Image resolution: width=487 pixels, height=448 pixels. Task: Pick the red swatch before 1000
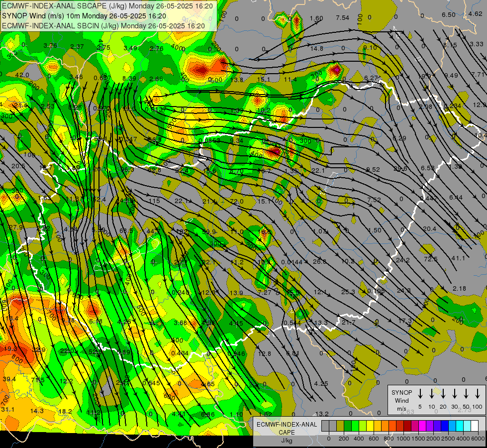tap(400, 426)
